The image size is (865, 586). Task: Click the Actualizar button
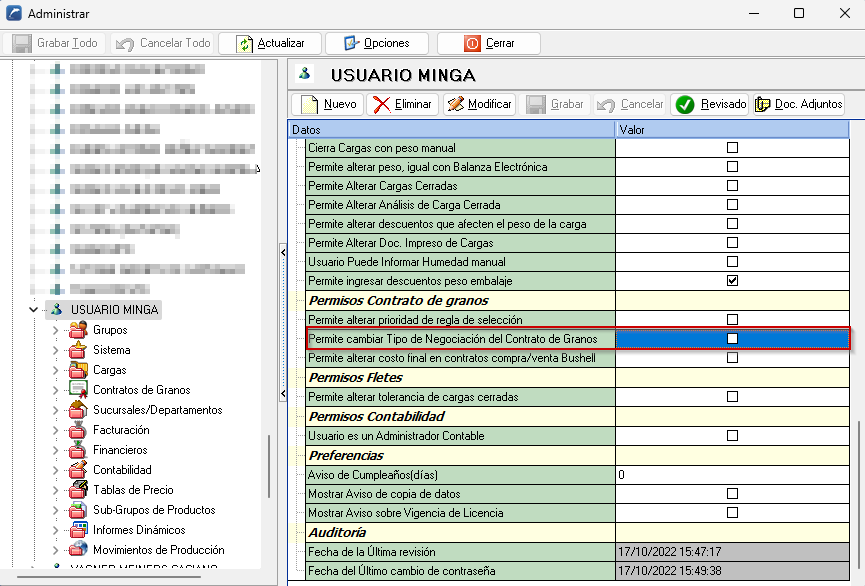(x=270, y=44)
